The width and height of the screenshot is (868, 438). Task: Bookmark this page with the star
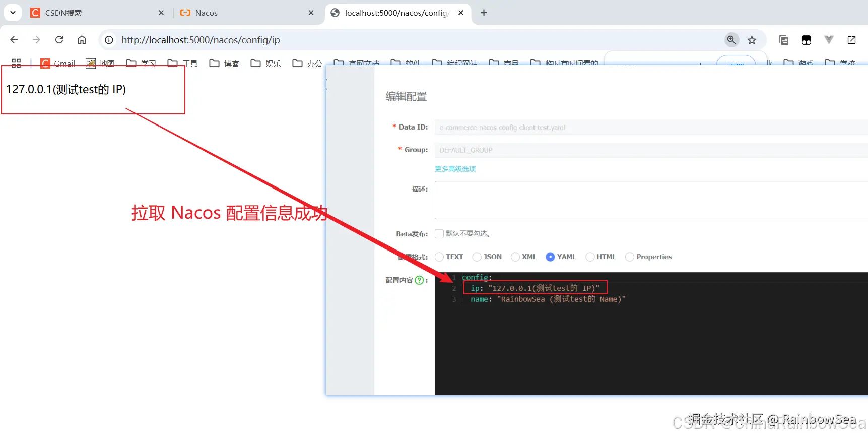click(x=752, y=40)
